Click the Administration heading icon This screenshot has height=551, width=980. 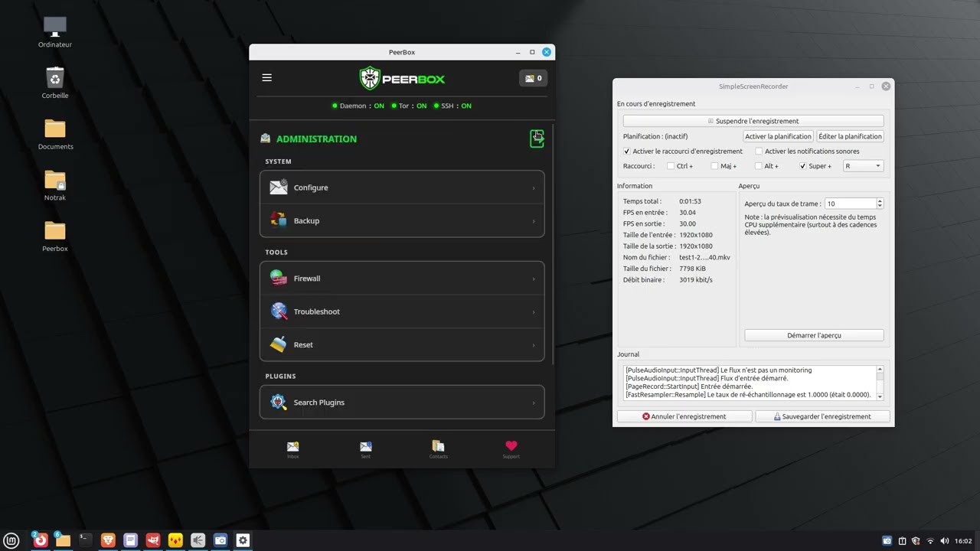266,139
